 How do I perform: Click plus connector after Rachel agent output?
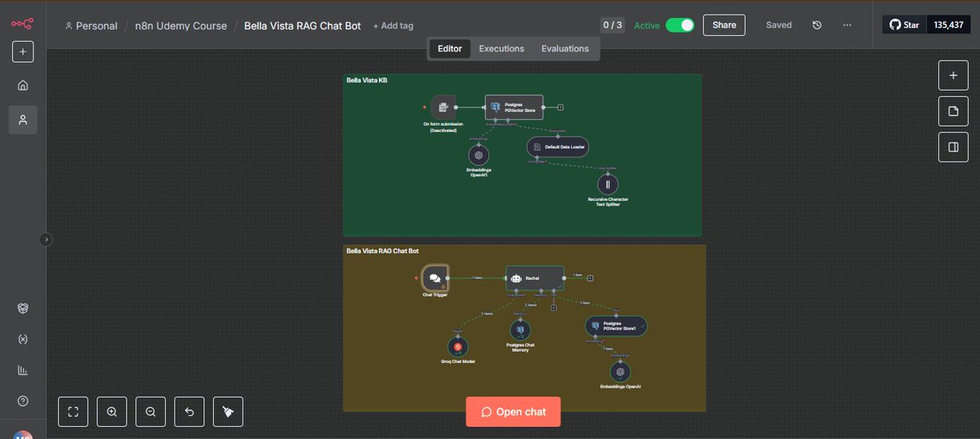pos(590,277)
